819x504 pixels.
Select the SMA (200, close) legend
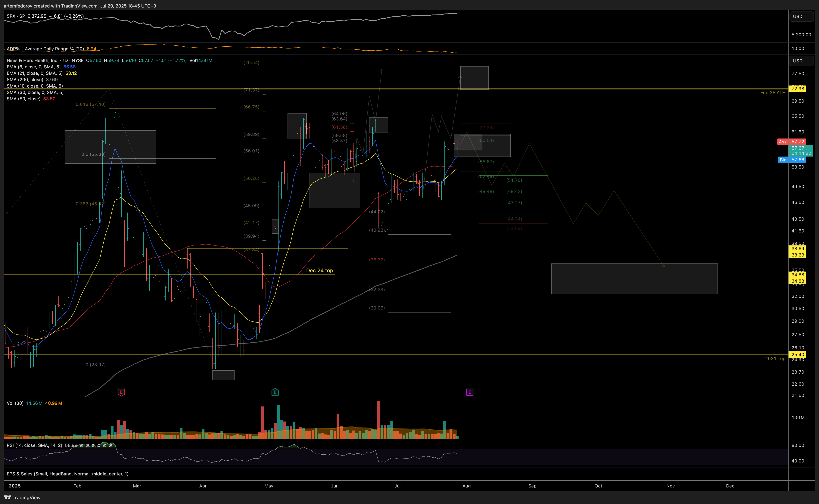coord(25,79)
